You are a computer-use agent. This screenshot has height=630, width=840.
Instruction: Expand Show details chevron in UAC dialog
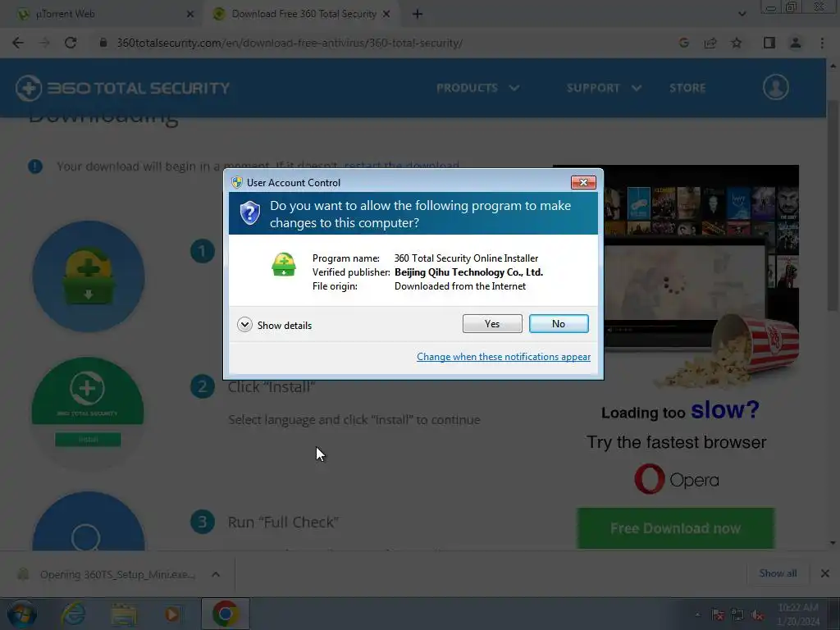[244, 325]
